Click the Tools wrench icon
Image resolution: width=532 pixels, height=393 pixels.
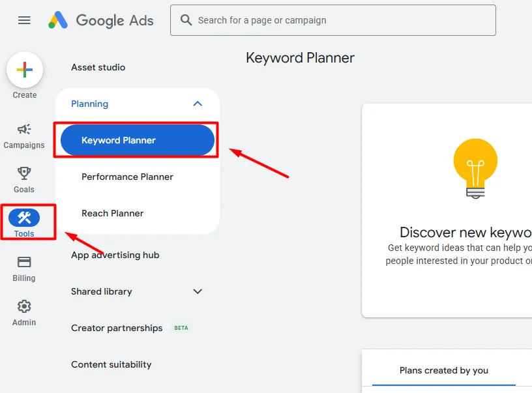pyautogui.click(x=23, y=218)
